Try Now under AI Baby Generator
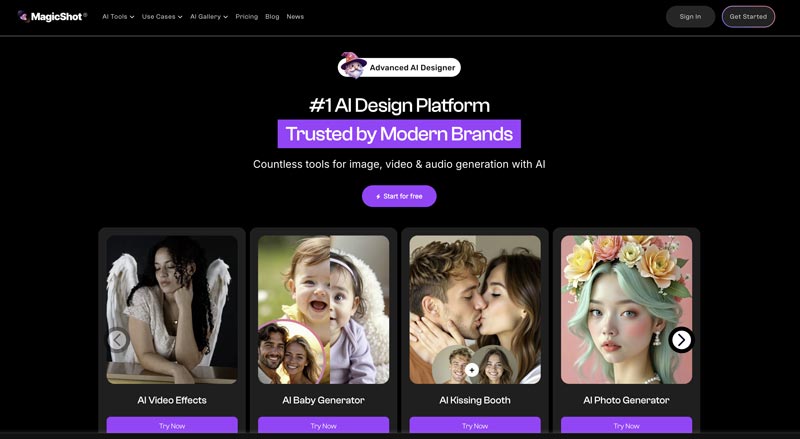The height and width of the screenshot is (439, 800). [x=323, y=425]
